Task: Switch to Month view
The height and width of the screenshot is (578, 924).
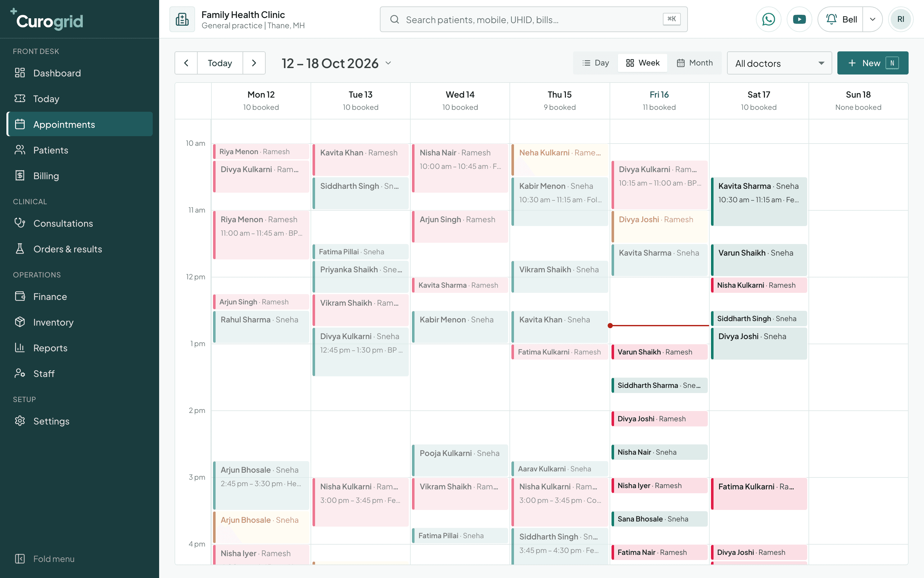Action: [695, 63]
